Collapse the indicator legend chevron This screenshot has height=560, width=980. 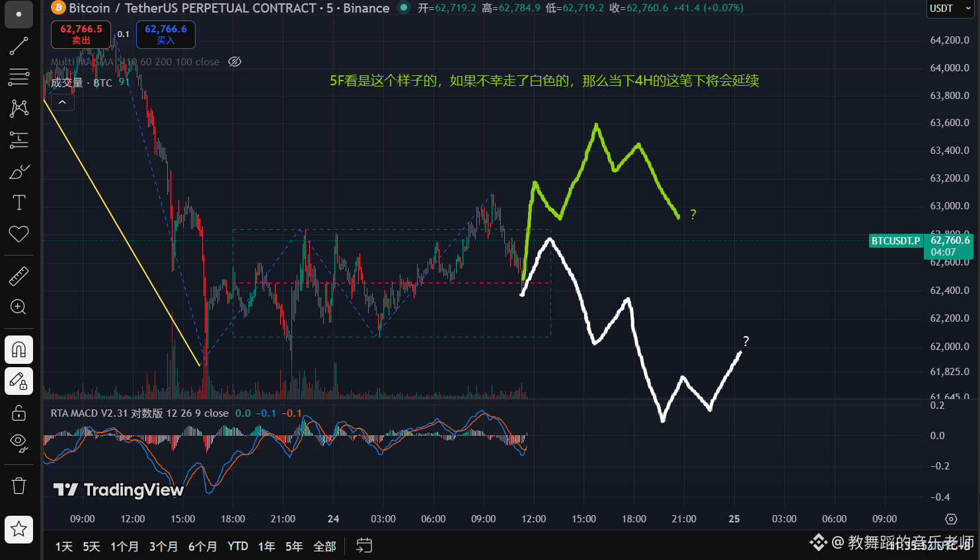(62, 102)
